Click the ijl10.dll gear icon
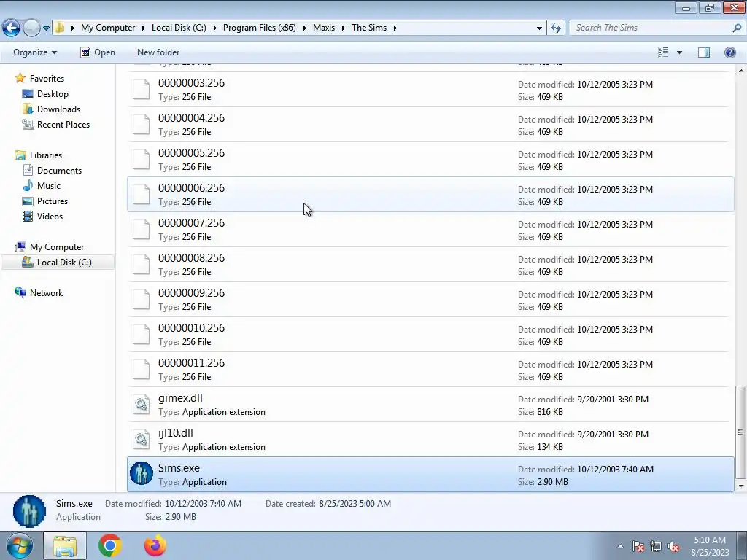The height and width of the screenshot is (560, 747). (141, 440)
